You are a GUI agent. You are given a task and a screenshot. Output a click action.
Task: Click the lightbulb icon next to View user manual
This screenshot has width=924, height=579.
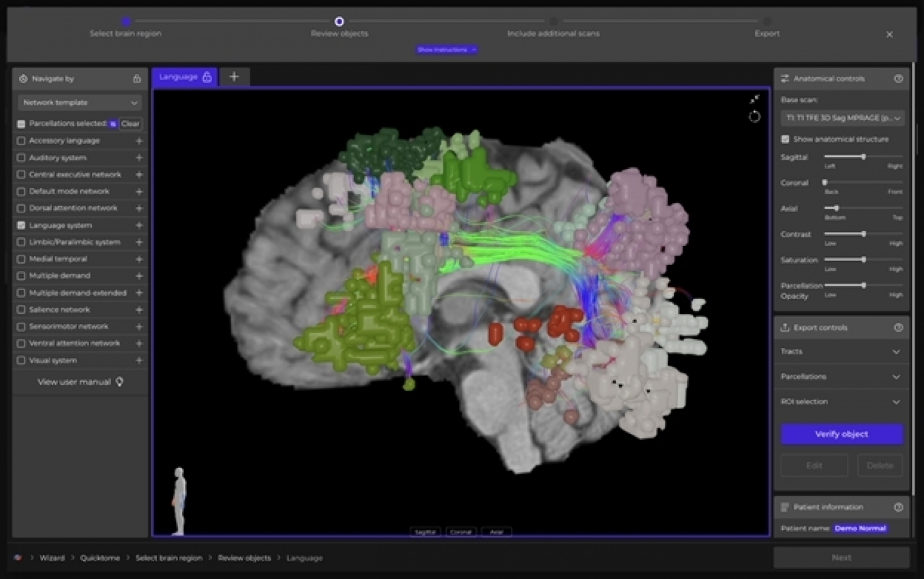pos(119,381)
